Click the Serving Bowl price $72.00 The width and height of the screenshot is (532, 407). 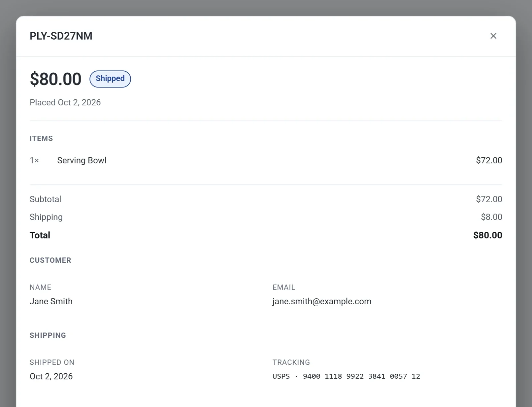(x=489, y=160)
